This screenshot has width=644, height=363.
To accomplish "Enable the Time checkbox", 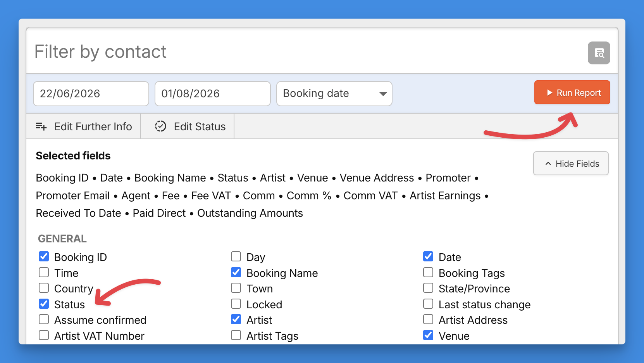I will tap(44, 272).
